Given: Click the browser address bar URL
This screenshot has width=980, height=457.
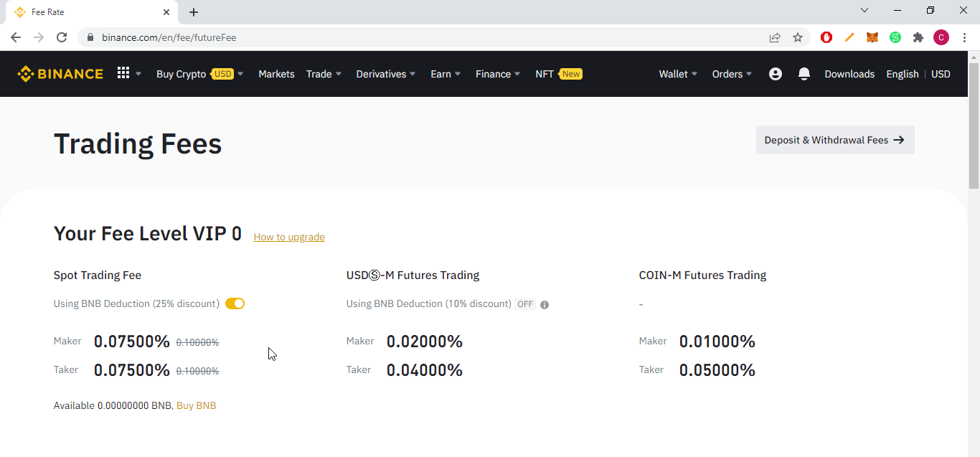Looking at the screenshot, I should tap(169, 37).
